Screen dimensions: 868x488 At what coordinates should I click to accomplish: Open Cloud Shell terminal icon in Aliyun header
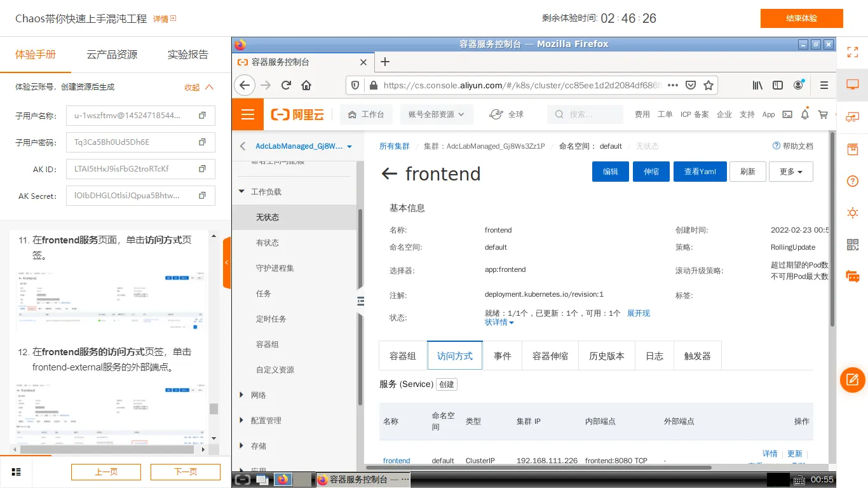[787, 114]
